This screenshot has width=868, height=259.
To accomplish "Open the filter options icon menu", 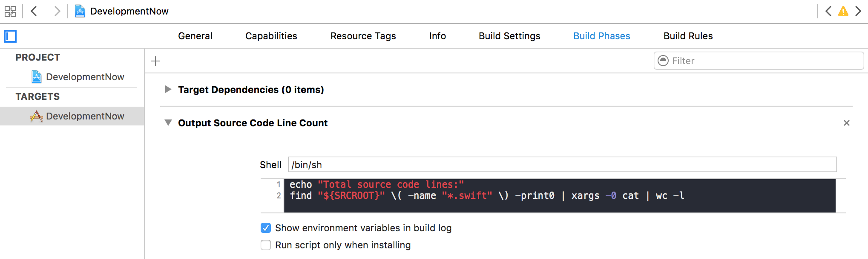I will coord(663,61).
